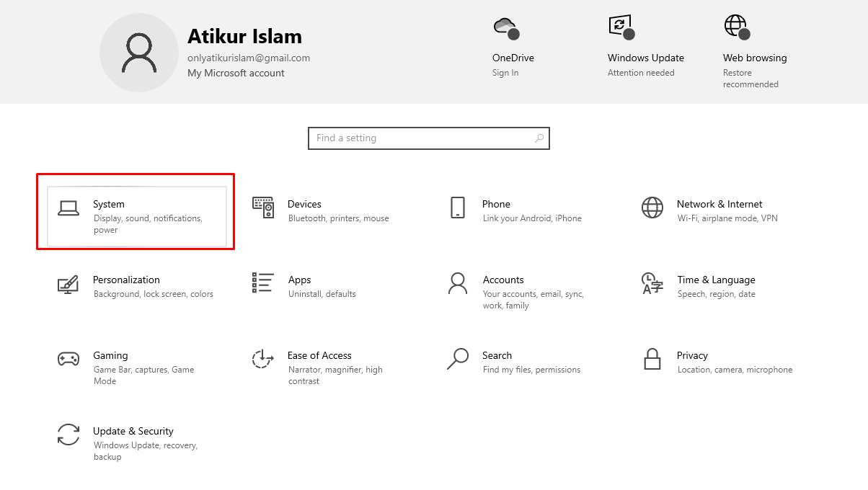
Task: Open Web browsing restore recommendation
Action: click(736, 26)
